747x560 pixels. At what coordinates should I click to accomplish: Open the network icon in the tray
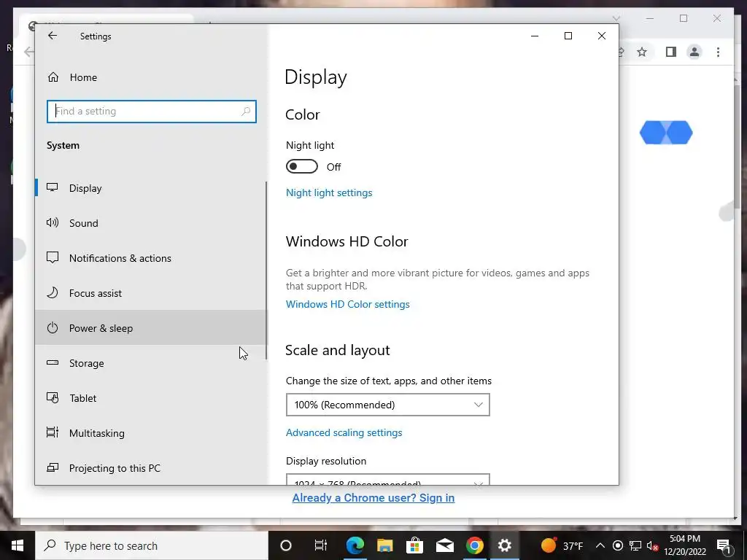pyautogui.click(x=635, y=545)
